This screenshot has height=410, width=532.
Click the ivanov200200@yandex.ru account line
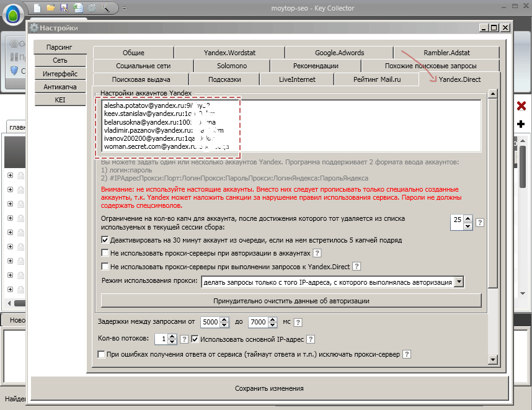click(159, 138)
